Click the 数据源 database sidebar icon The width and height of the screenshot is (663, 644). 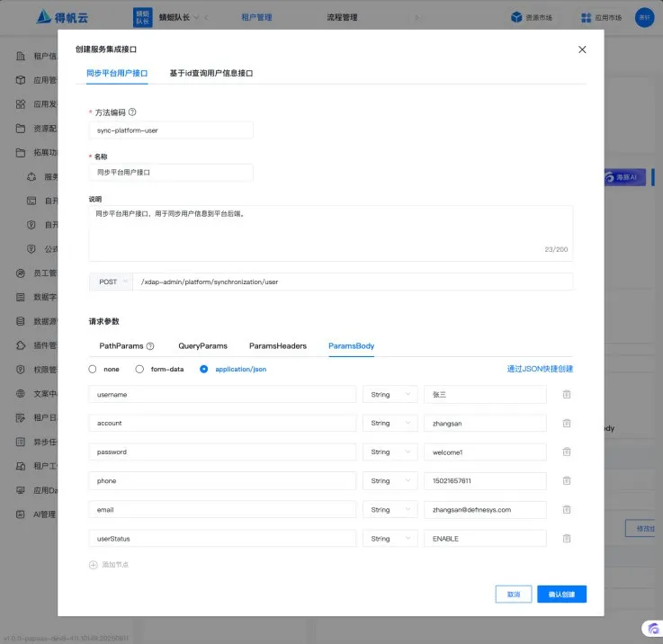click(21, 321)
